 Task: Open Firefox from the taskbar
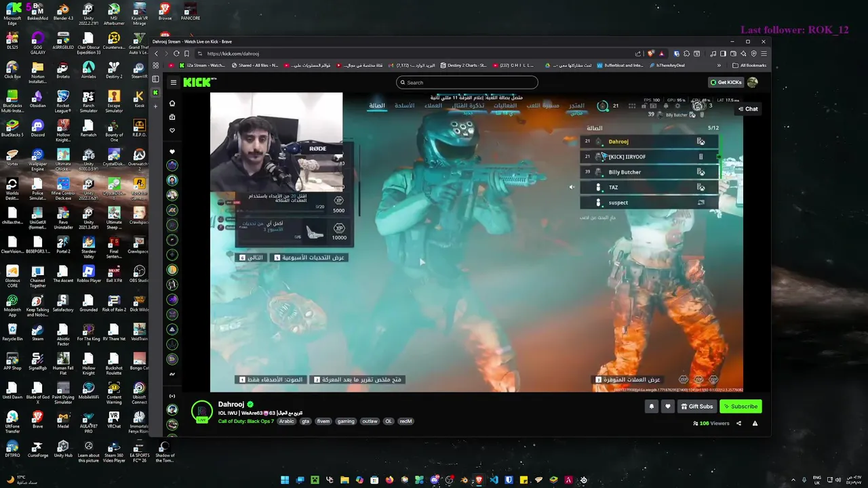(x=389, y=480)
